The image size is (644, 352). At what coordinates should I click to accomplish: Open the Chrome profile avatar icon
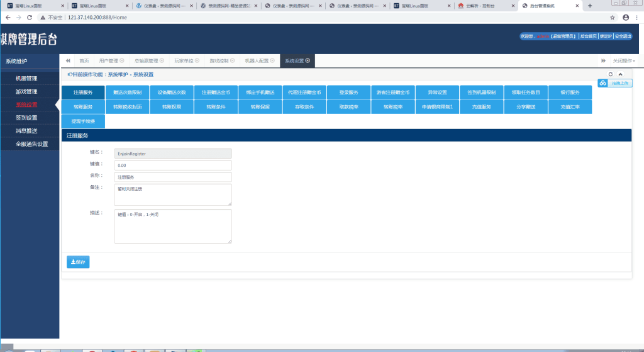click(626, 17)
